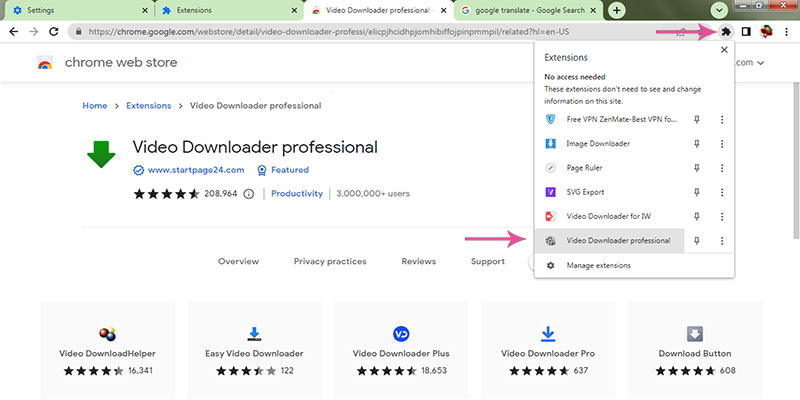The width and height of the screenshot is (800, 400).
Task: Reload the current page
Action: click(56, 32)
